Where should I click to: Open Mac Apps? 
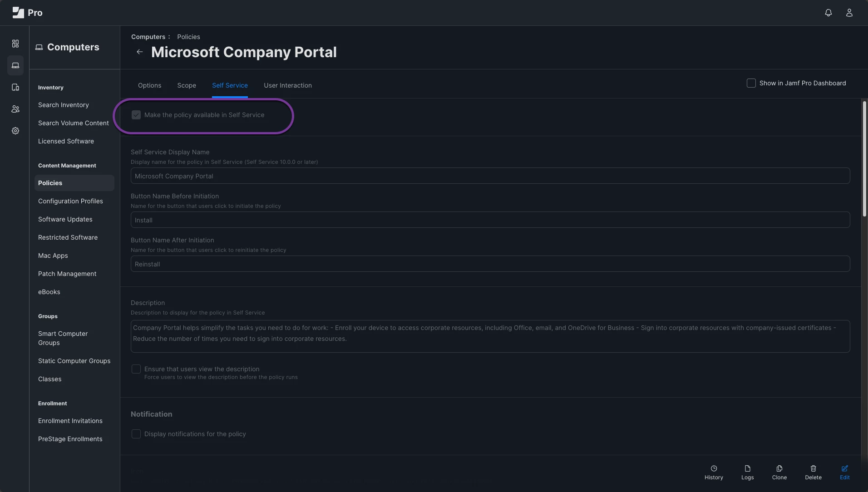click(53, 256)
